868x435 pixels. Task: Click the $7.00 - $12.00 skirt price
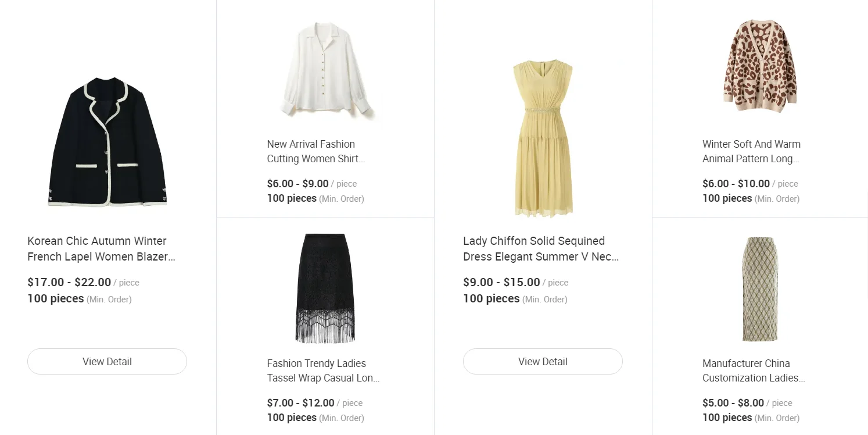[x=300, y=403]
